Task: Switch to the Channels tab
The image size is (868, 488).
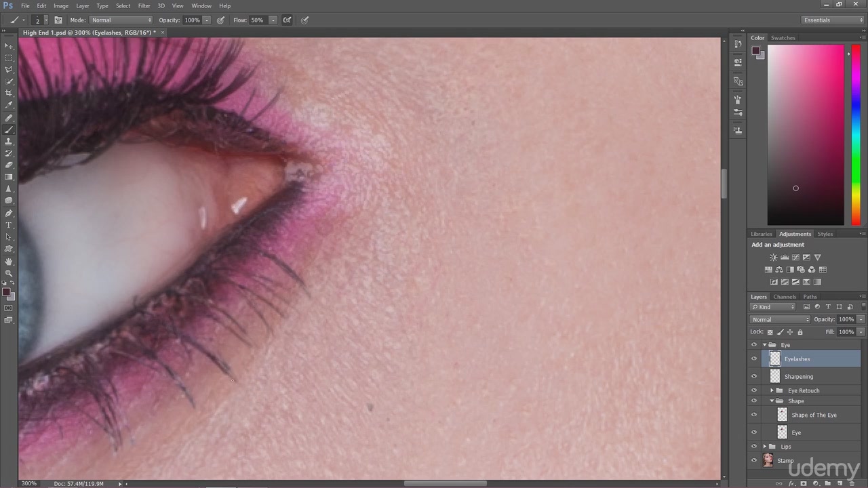Action: (785, 297)
